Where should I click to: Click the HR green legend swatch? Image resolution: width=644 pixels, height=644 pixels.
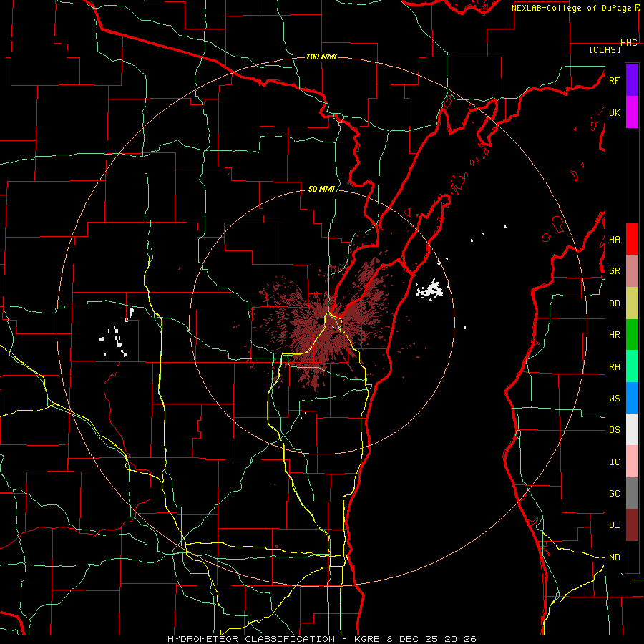click(632, 334)
